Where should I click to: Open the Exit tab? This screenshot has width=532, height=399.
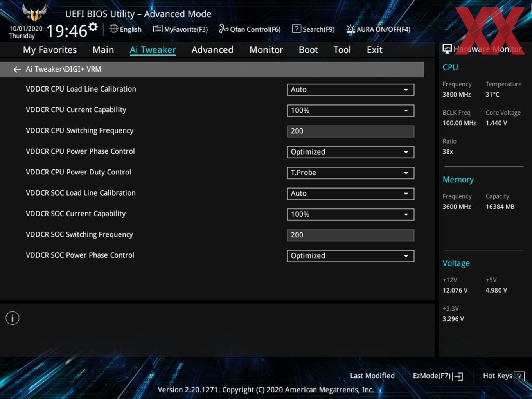tap(374, 50)
